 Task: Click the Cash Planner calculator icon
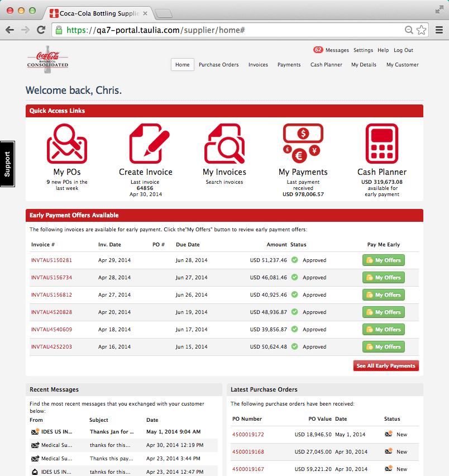382,144
